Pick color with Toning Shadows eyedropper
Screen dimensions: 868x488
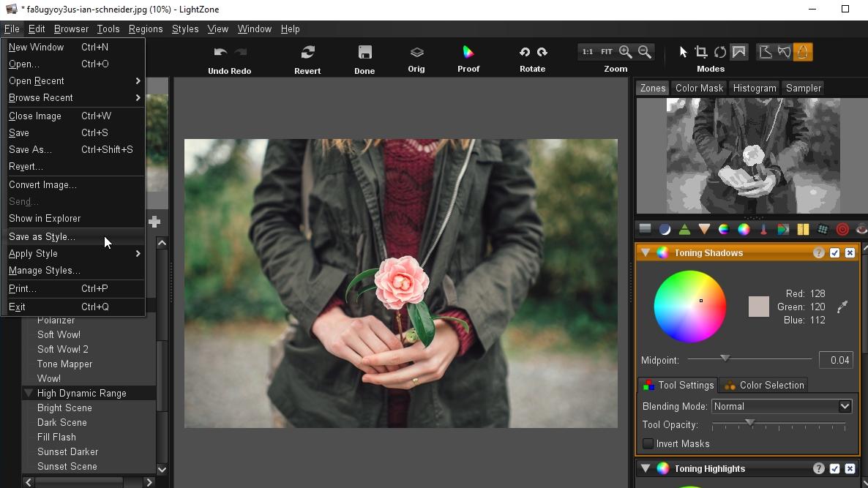point(842,307)
